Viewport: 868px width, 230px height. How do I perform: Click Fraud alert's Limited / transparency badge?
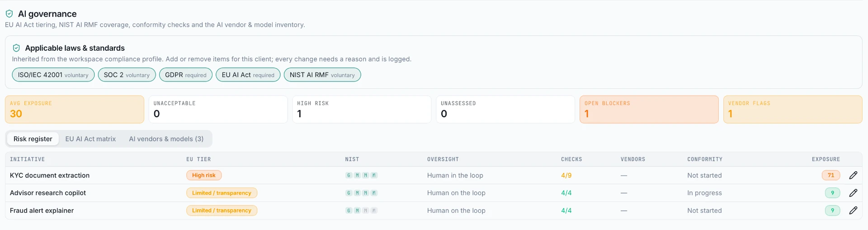222,211
